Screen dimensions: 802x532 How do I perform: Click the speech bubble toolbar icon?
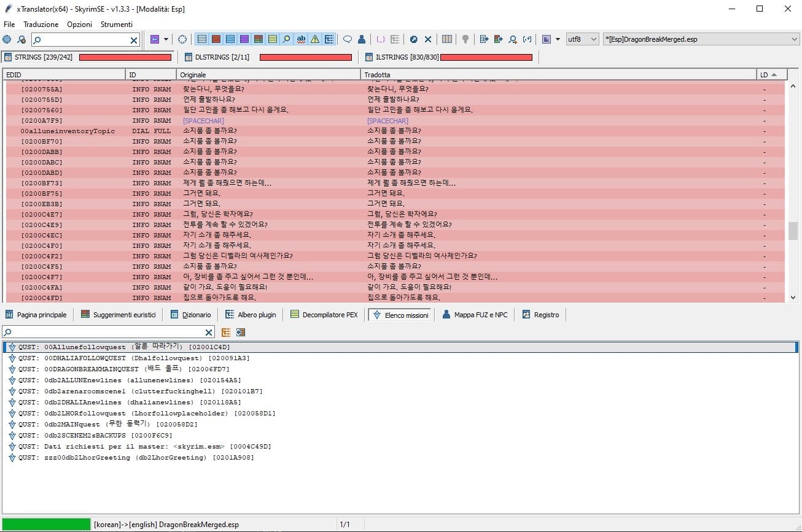tap(347, 39)
